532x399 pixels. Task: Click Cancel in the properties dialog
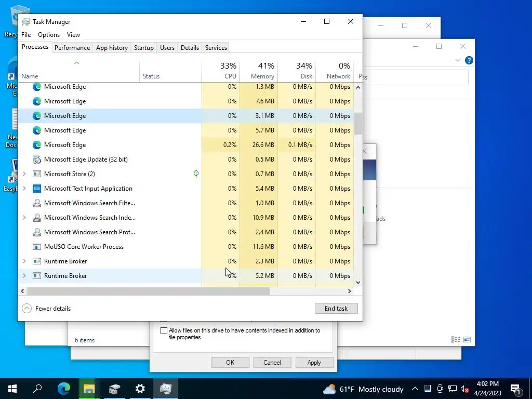tap(272, 362)
